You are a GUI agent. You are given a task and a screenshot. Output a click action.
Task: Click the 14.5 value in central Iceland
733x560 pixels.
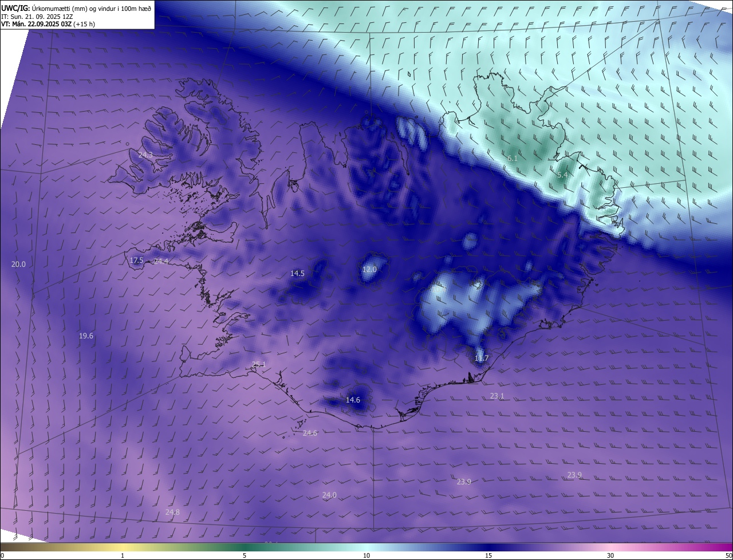[x=297, y=274]
